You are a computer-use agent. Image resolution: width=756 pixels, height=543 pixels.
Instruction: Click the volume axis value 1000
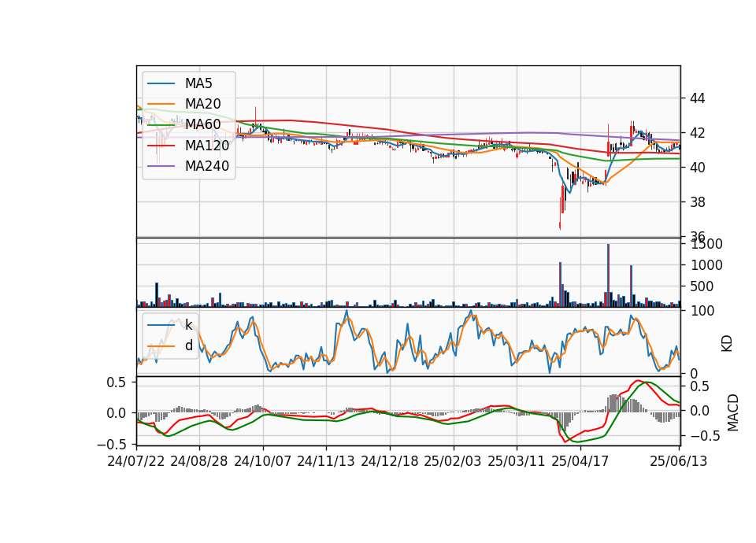pyautogui.click(x=706, y=265)
